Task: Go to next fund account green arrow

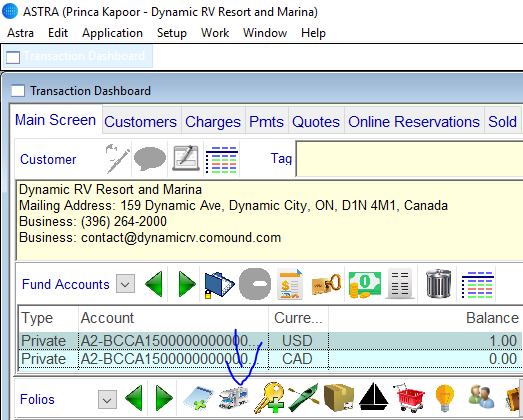Action: (x=187, y=284)
